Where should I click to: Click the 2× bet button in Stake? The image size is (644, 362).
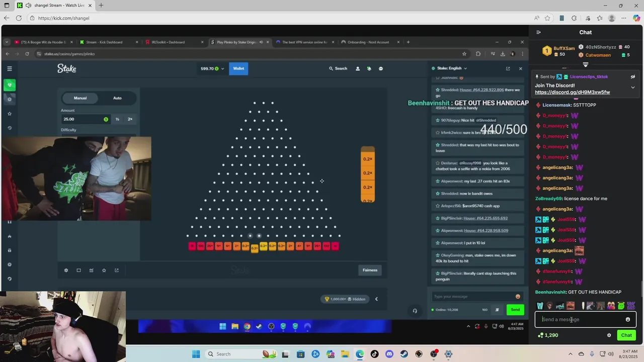coord(130,119)
